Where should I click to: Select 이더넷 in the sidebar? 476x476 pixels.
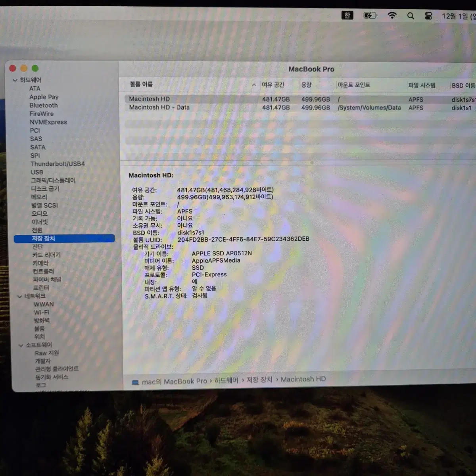pyautogui.click(x=40, y=222)
